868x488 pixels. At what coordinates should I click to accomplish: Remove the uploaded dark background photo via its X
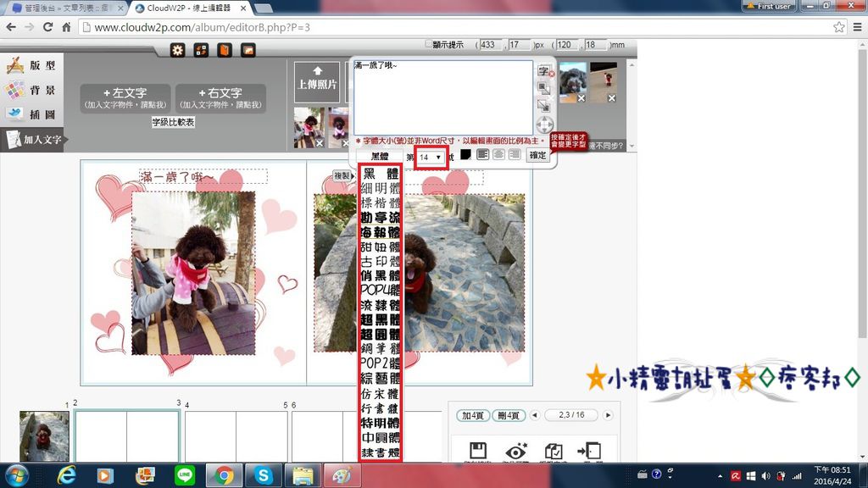[612, 98]
